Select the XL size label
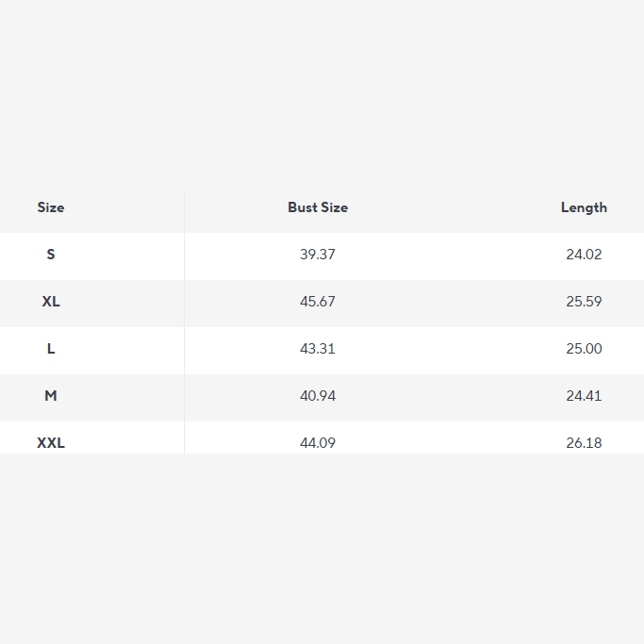Image resolution: width=644 pixels, height=644 pixels. click(x=51, y=302)
